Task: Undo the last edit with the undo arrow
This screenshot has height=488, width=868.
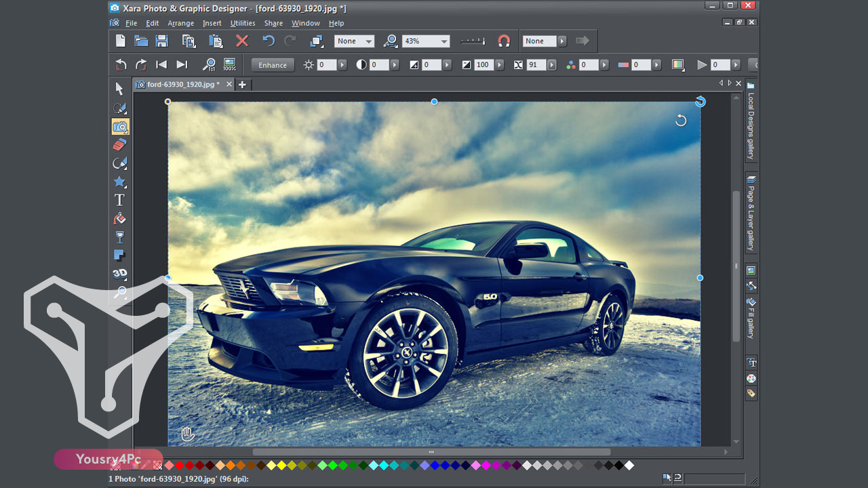Action: click(x=269, y=41)
